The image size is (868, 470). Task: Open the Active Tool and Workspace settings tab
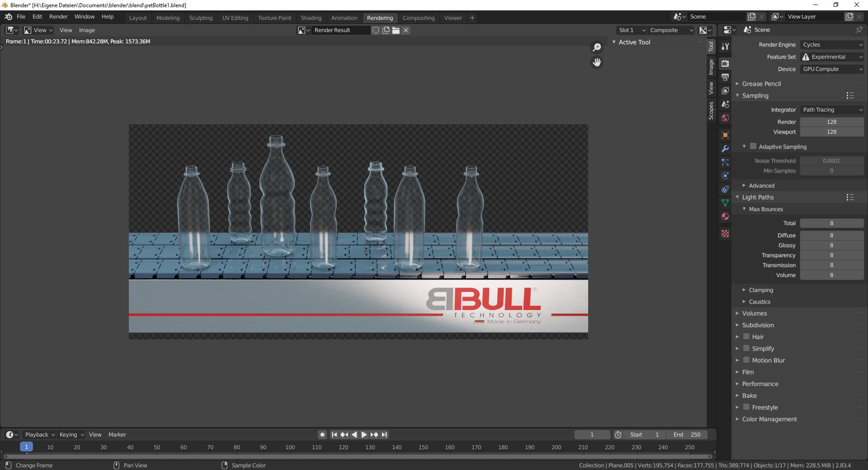click(725, 46)
